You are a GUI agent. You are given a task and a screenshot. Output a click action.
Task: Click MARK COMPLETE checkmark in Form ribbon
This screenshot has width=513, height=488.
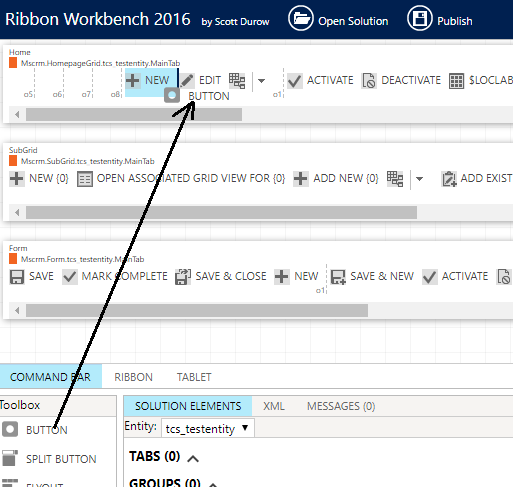point(70,277)
